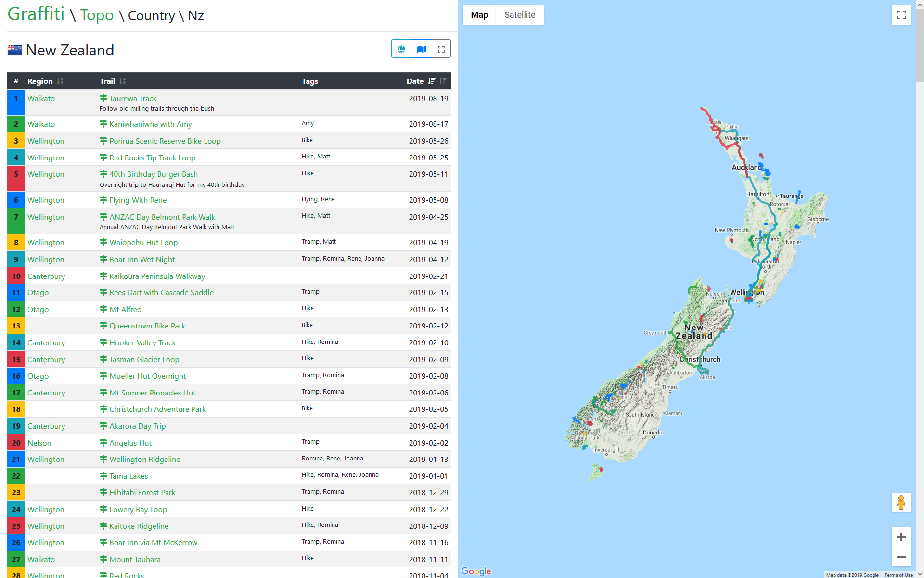Open Graffiti home link in header

tap(36, 14)
